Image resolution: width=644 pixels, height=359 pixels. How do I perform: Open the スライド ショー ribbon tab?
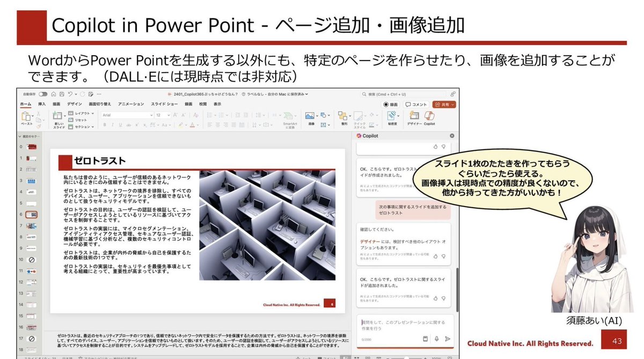[164, 104]
